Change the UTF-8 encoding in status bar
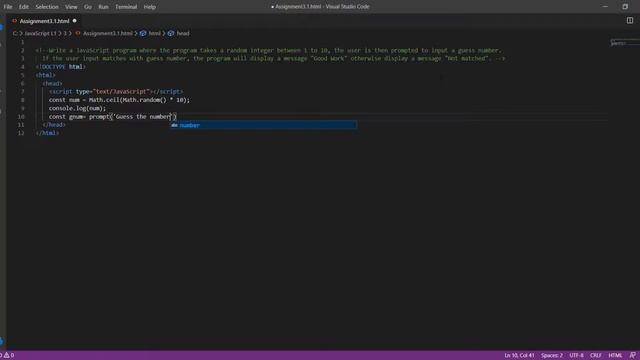640x360 pixels. pos(576,356)
